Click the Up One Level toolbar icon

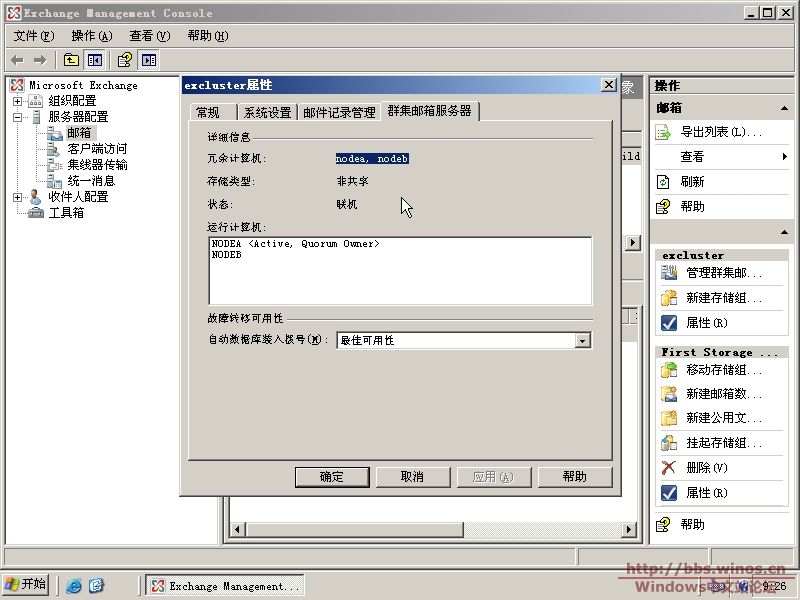coord(71,60)
